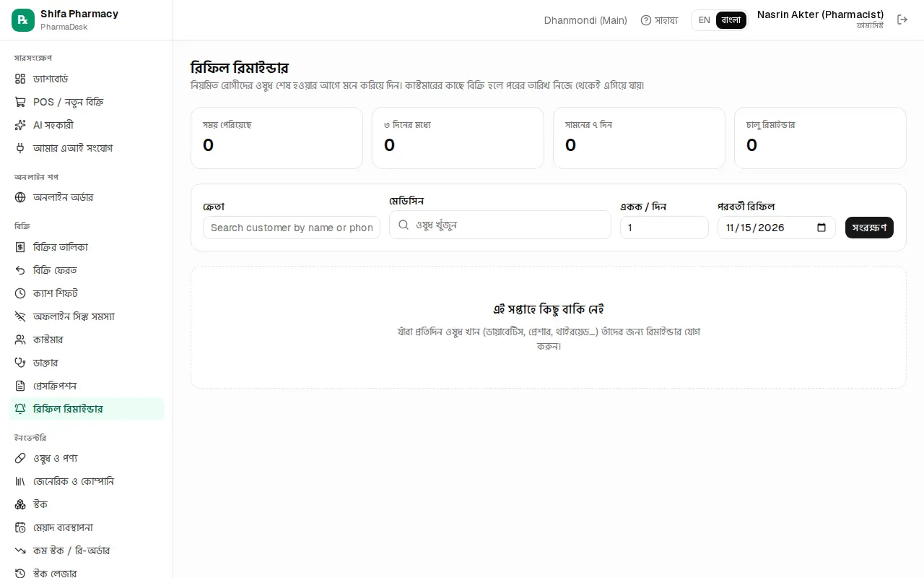Click the অনলাইন অর্ডার globe icon

click(x=20, y=197)
